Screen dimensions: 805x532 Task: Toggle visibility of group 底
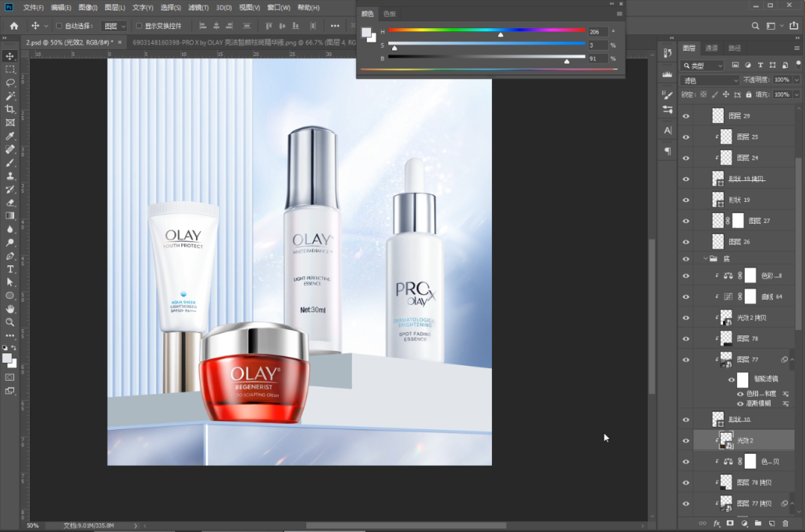[686, 259]
